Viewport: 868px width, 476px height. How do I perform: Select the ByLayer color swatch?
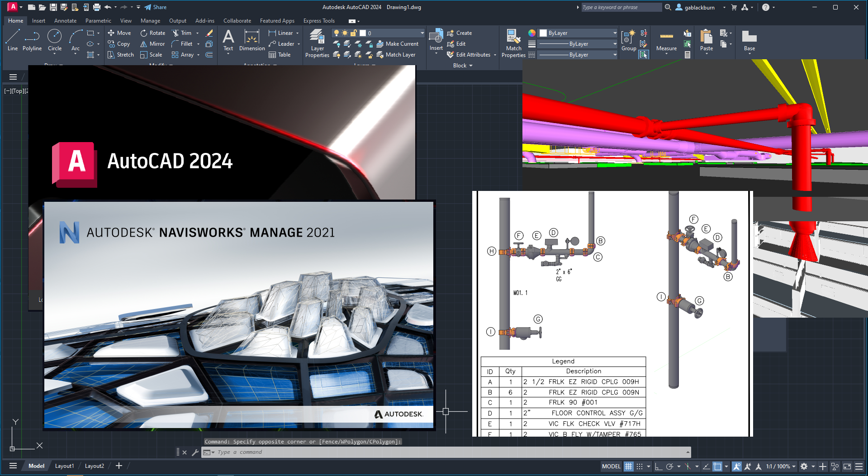[x=543, y=33]
